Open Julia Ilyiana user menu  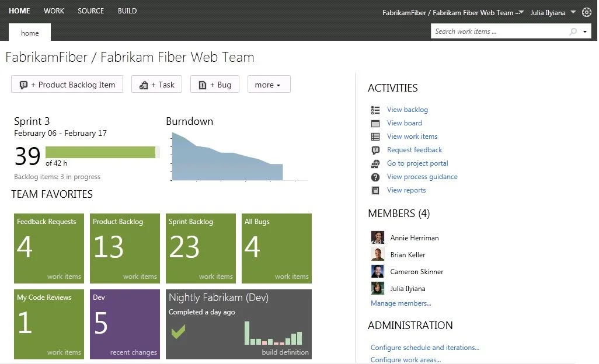coord(553,13)
